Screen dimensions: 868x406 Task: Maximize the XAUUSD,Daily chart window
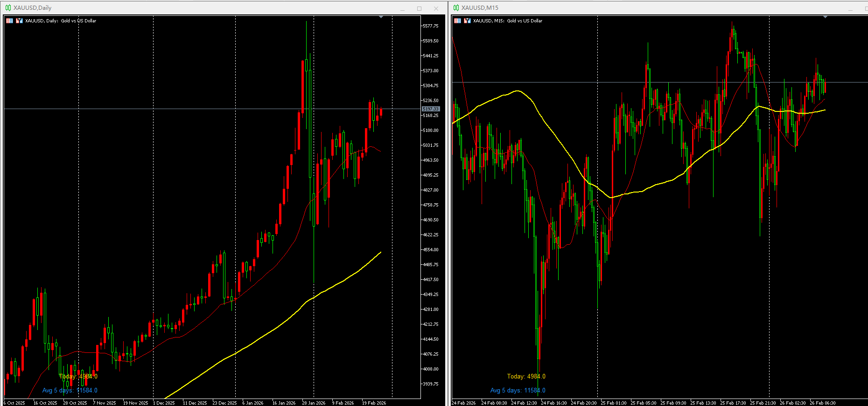419,8
